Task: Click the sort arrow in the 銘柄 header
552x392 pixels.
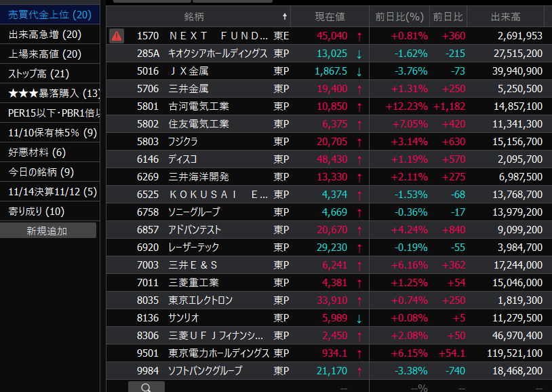Action: click(285, 16)
